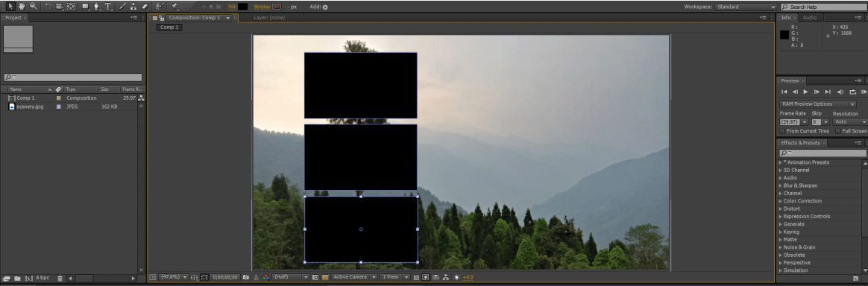The image size is (868, 286).
Task: Expand the Distort effects category
Action: pos(781,209)
